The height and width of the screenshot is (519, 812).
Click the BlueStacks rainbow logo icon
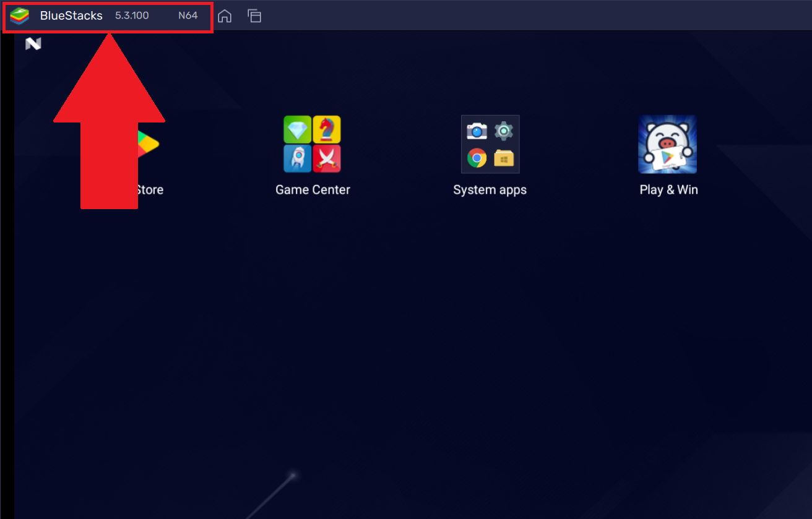coord(20,16)
